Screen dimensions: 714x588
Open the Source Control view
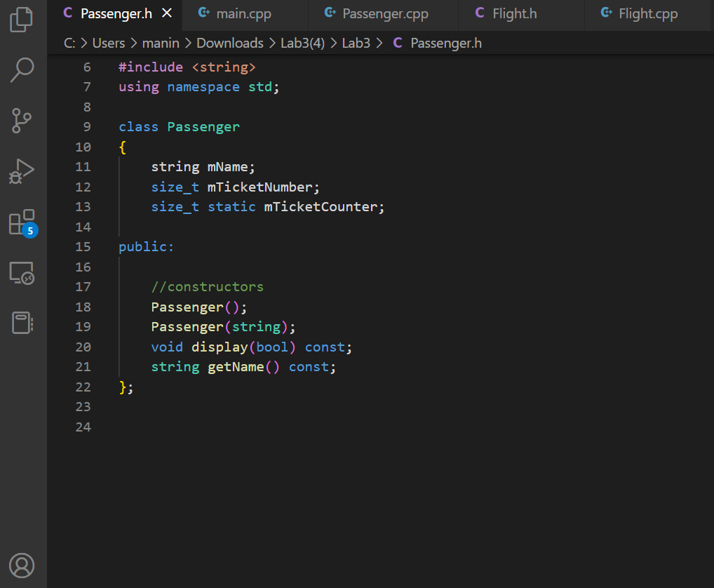pyautogui.click(x=22, y=121)
